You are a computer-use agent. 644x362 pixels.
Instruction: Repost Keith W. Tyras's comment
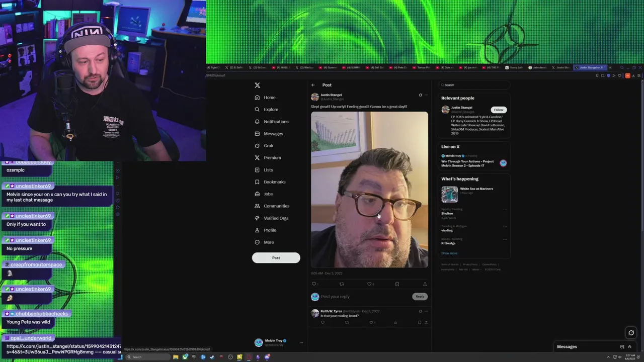point(347,322)
